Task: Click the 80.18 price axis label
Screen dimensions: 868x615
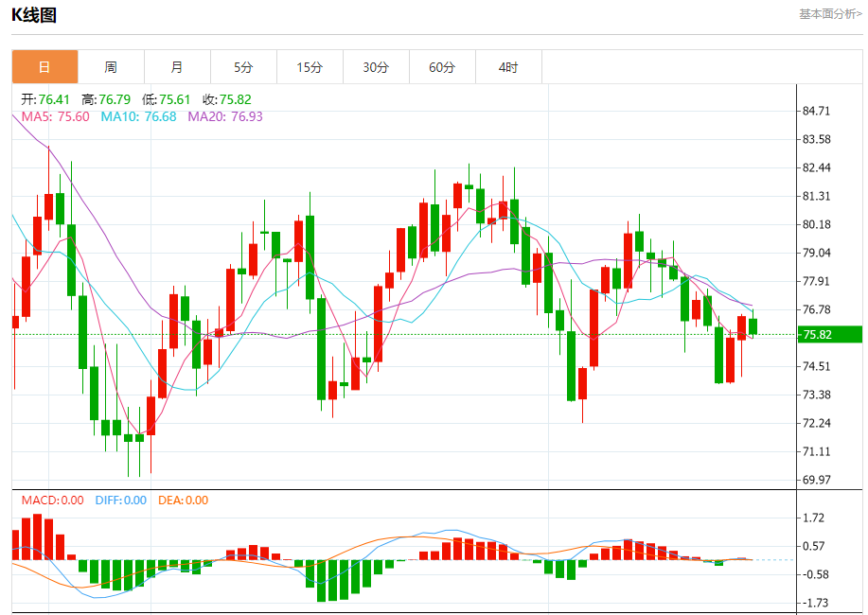Action: [x=817, y=225]
